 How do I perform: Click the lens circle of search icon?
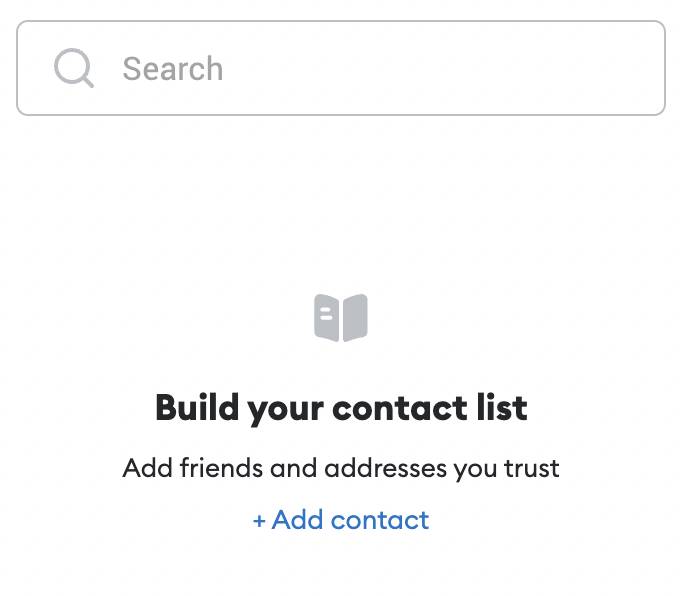tap(71, 66)
